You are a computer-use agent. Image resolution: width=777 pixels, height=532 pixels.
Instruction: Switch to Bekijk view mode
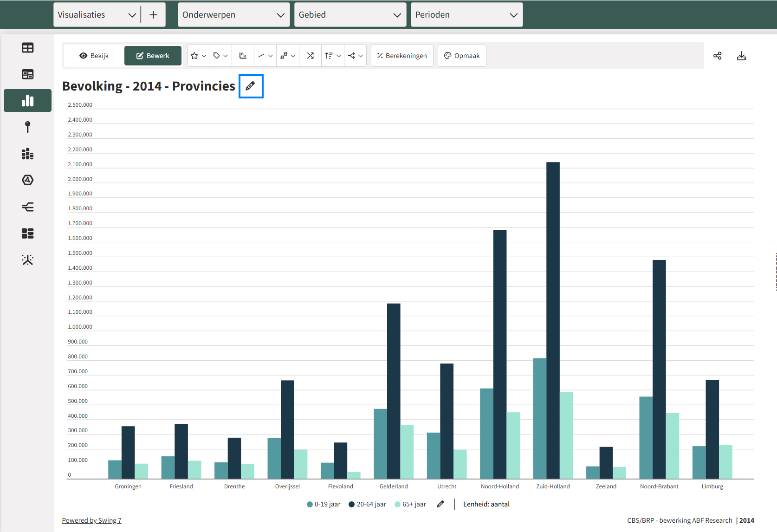point(94,56)
